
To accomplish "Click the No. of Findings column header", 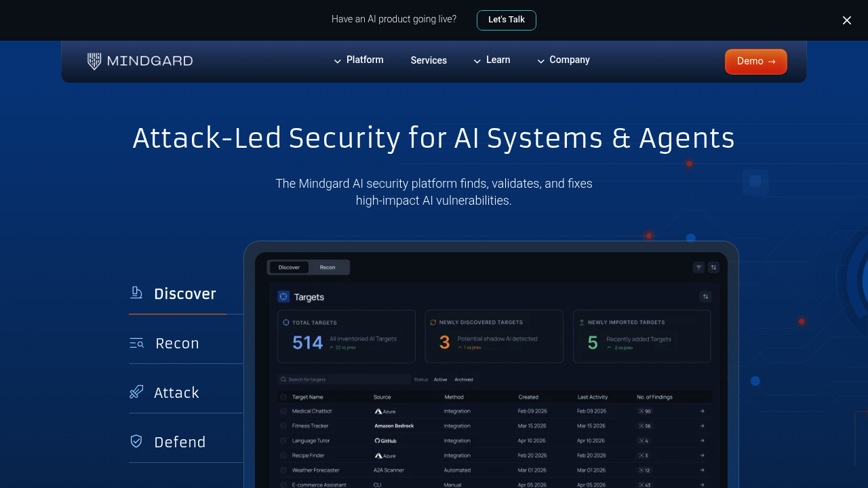I will click(654, 396).
